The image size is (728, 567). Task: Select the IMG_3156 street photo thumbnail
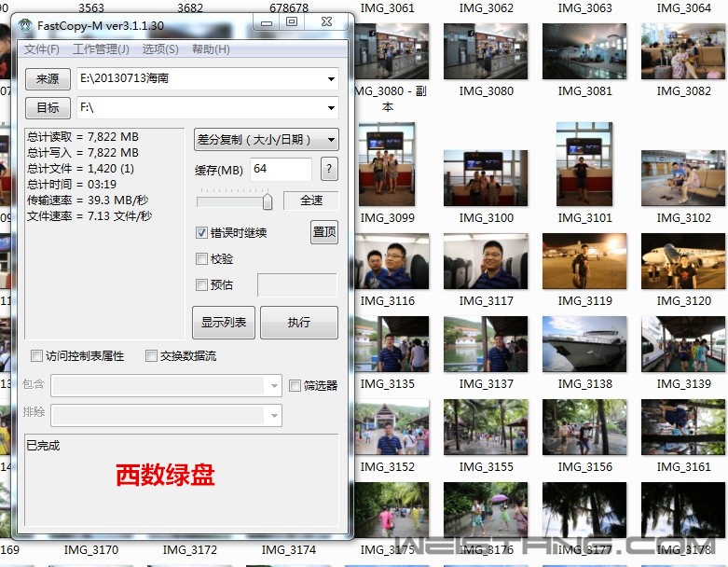point(584,428)
